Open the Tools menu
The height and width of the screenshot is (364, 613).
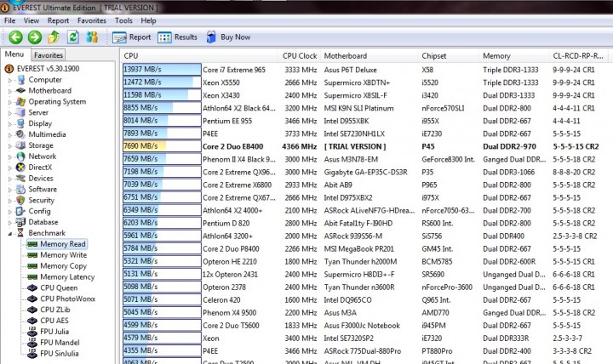click(123, 20)
